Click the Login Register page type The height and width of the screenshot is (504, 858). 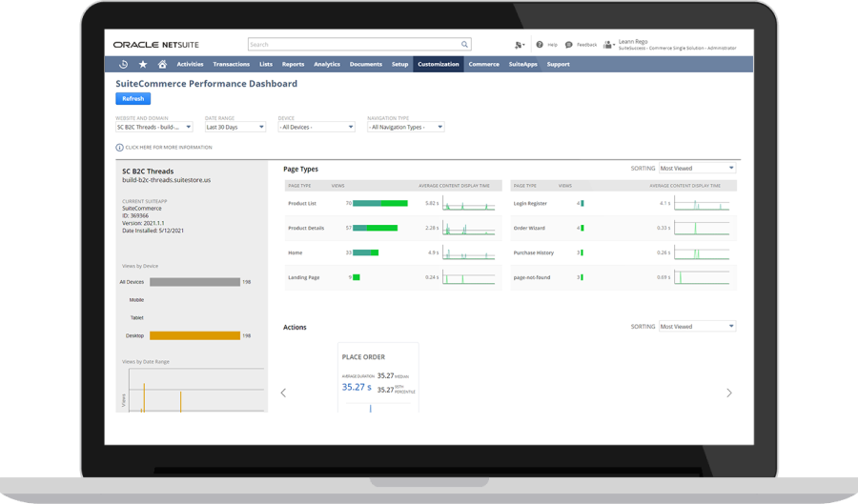(530, 203)
